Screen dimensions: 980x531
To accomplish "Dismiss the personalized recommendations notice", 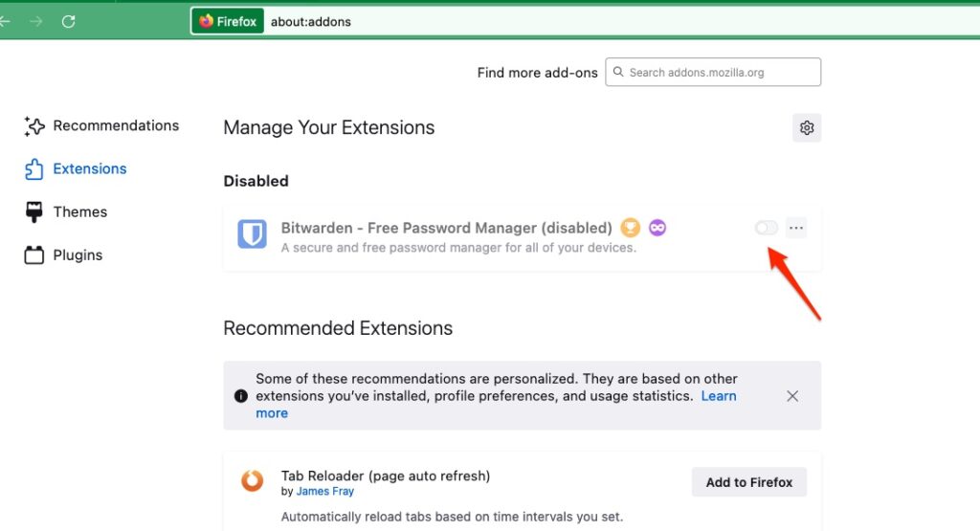I will click(x=792, y=396).
